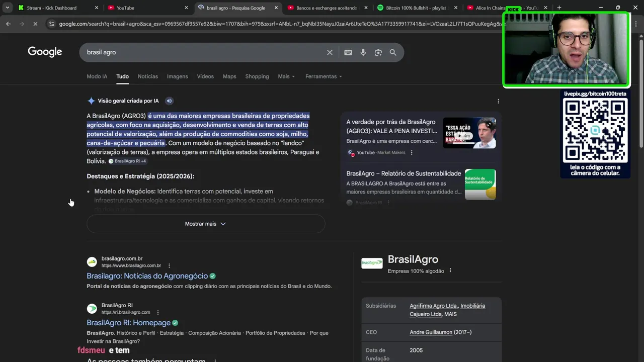Close the Bitcoin 100% Bullshit playlist tab
This screenshot has height=362, width=644.
click(x=456, y=8)
